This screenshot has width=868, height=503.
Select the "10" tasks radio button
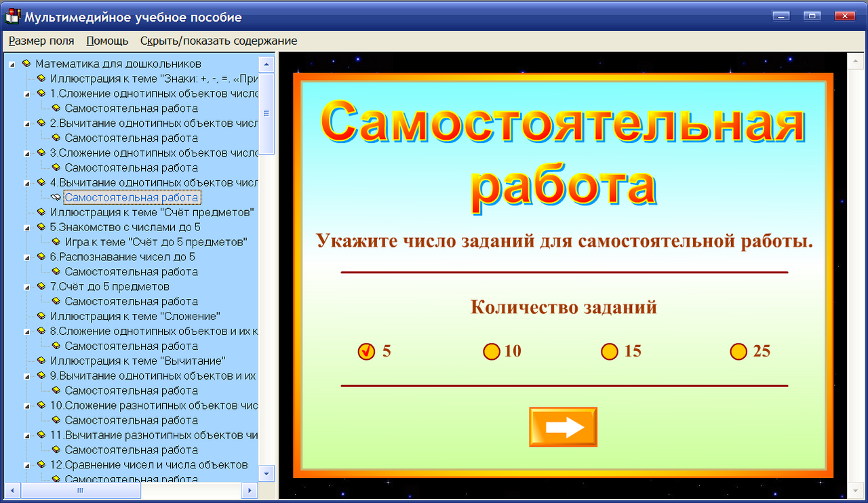(491, 351)
